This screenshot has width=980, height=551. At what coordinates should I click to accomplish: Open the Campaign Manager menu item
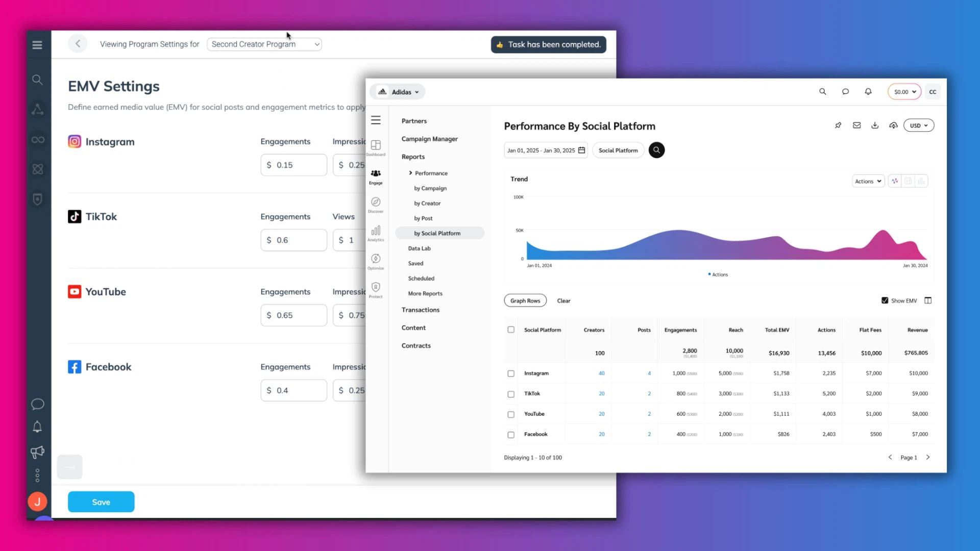(430, 139)
